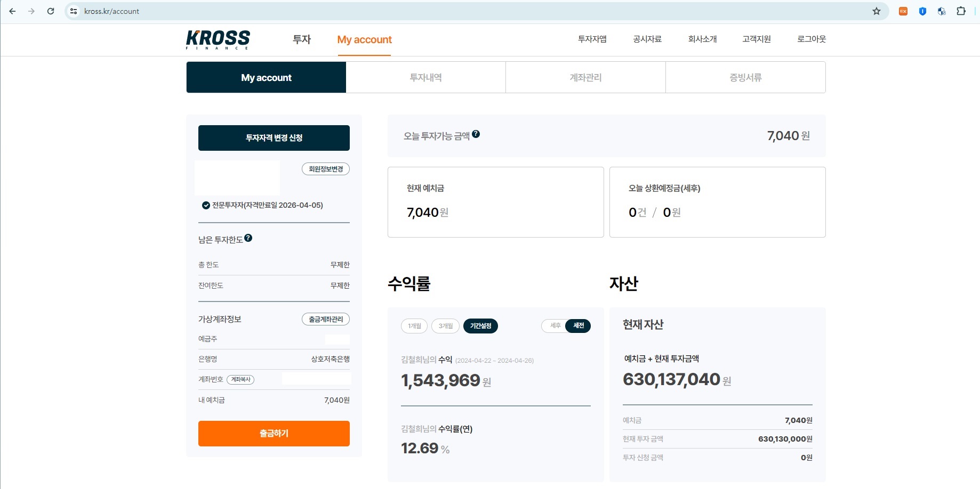Viewport: 980px width, 489px height.
Task: Visit the 회사소개 page
Action: (702, 39)
